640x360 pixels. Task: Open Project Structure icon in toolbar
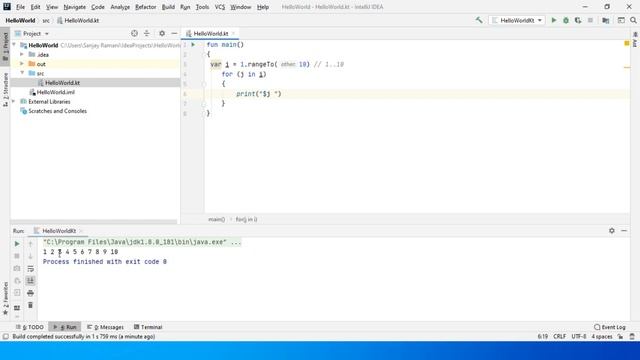(606, 20)
